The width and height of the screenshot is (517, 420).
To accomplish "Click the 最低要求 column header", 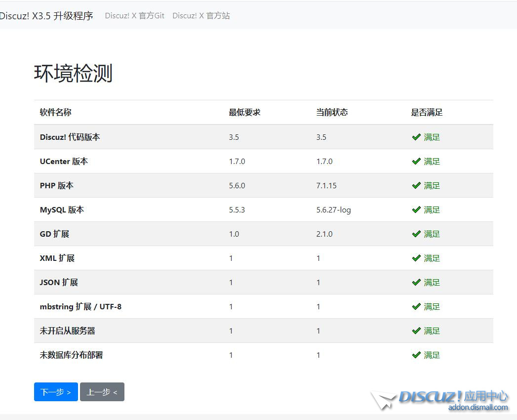I will [x=244, y=112].
